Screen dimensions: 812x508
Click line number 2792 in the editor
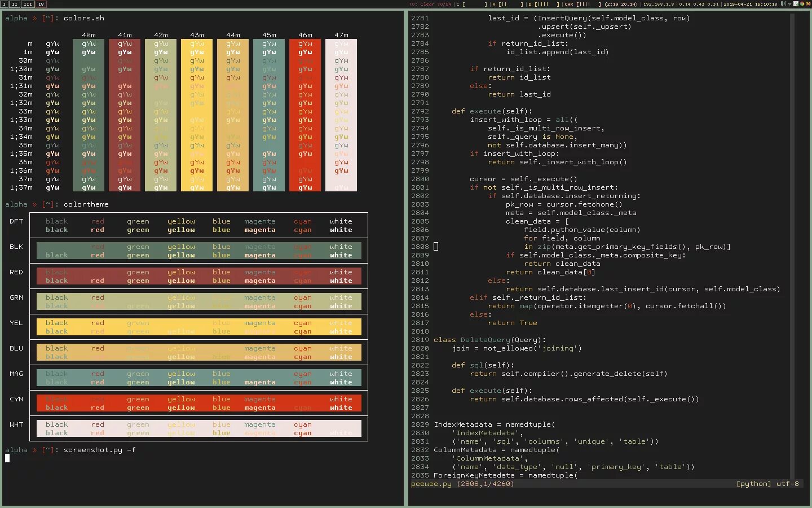click(x=420, y=111)
